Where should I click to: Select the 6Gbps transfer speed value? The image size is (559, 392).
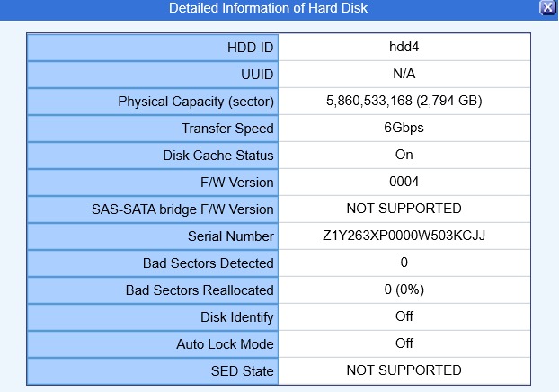pyautogui.click(x=404, y=128)
